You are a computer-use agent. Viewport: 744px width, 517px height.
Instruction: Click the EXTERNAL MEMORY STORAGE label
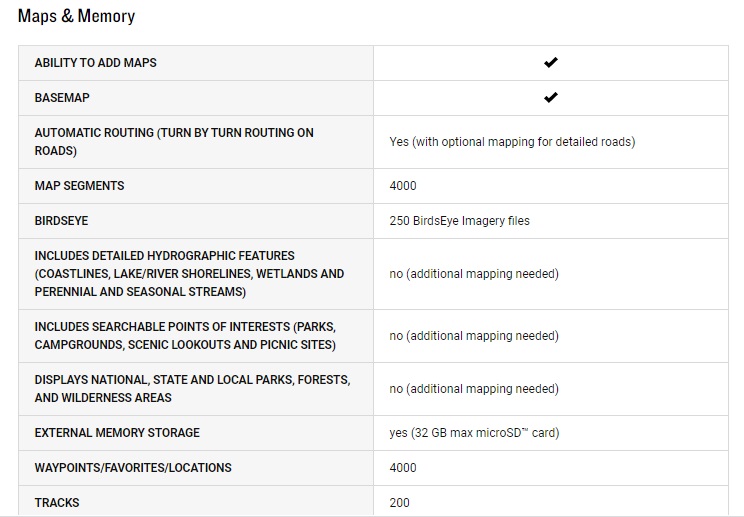[117, 433]
